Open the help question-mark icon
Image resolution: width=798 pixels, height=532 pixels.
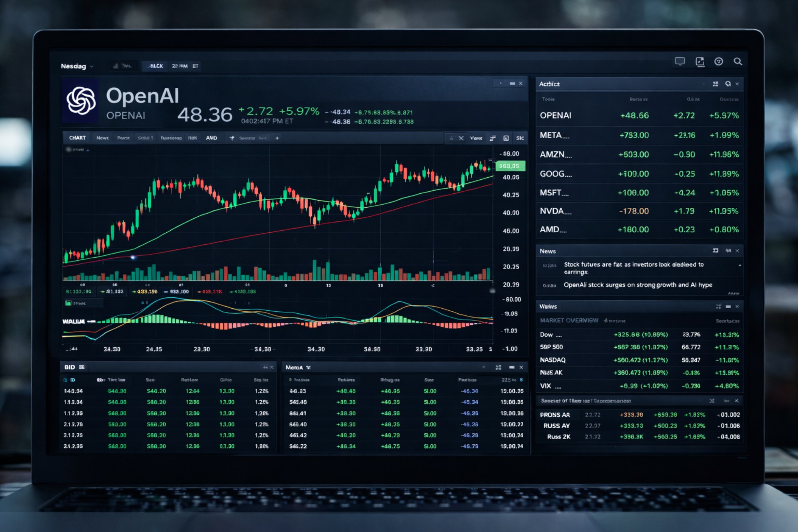click(719, 62)
